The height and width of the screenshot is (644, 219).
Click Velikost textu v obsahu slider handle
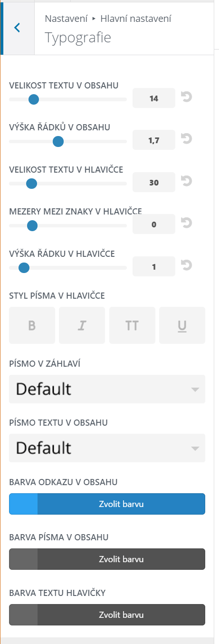[33, 99]
